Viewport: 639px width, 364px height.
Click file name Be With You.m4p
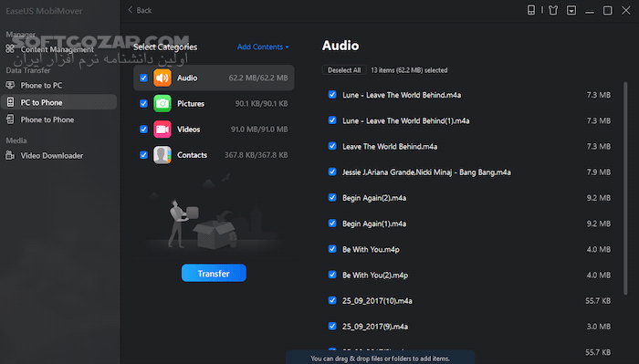(371, 249)
